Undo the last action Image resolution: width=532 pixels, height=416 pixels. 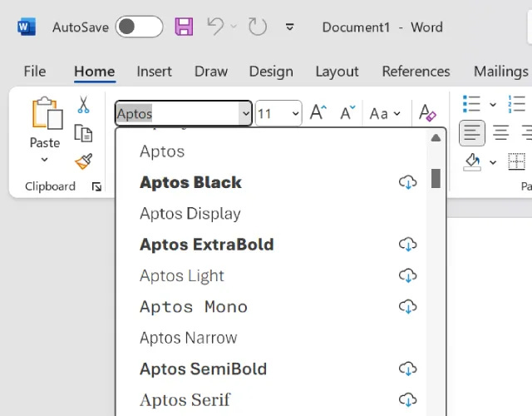pos(216,27)
